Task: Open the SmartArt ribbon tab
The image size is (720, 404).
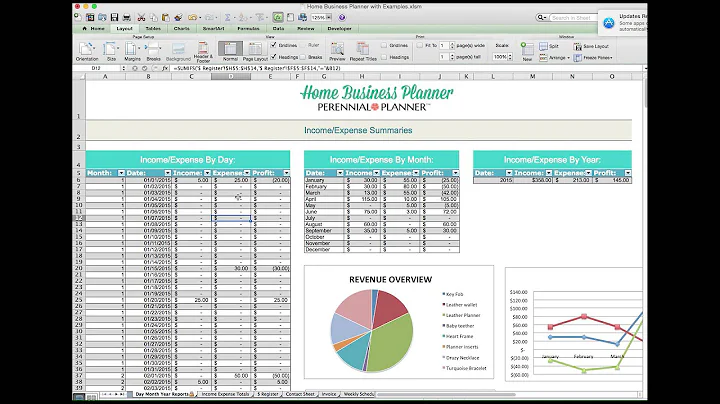Action: coord(214,28)
